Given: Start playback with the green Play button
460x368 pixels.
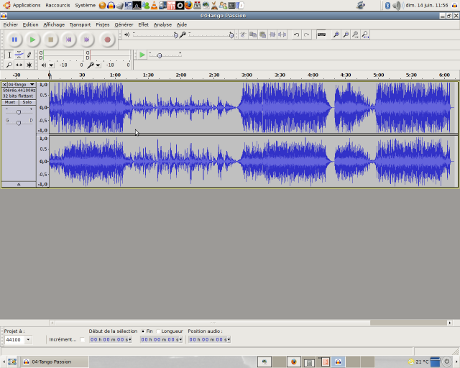Looking at the screenshot, I should [x=32, y=40].
